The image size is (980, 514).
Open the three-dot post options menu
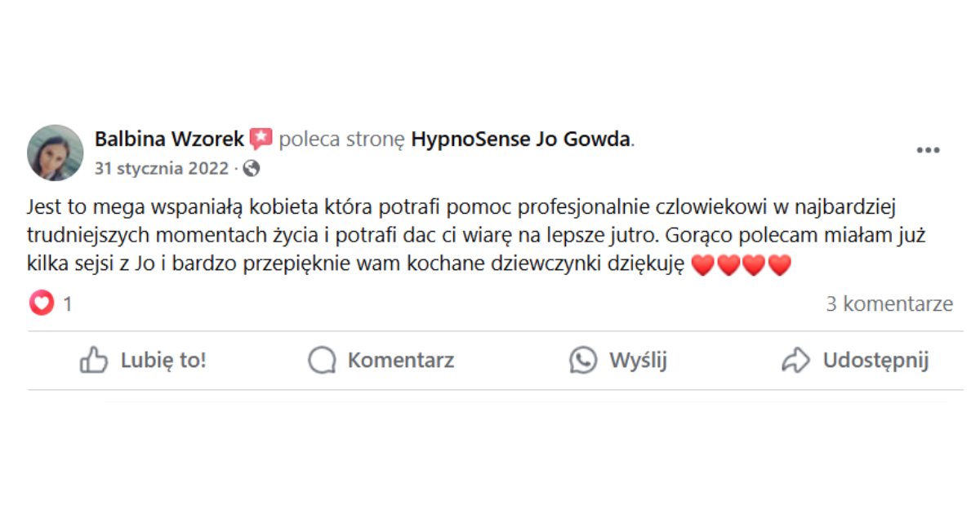[x=928, y=151]
